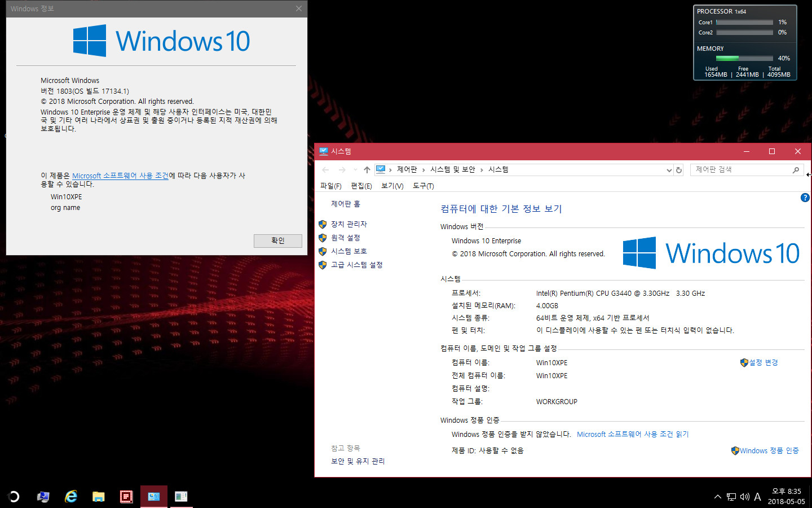The image size is (812, 508).
Task: Expand the 시스템 및 보안 breadcrumb chevron
Action: click(x=482, y=170)
